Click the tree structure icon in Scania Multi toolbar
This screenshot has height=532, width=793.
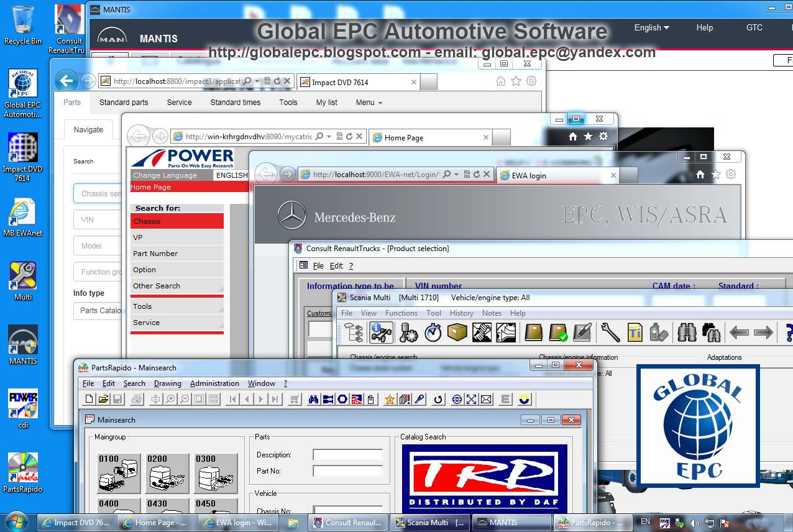click(x=354, y=332)
